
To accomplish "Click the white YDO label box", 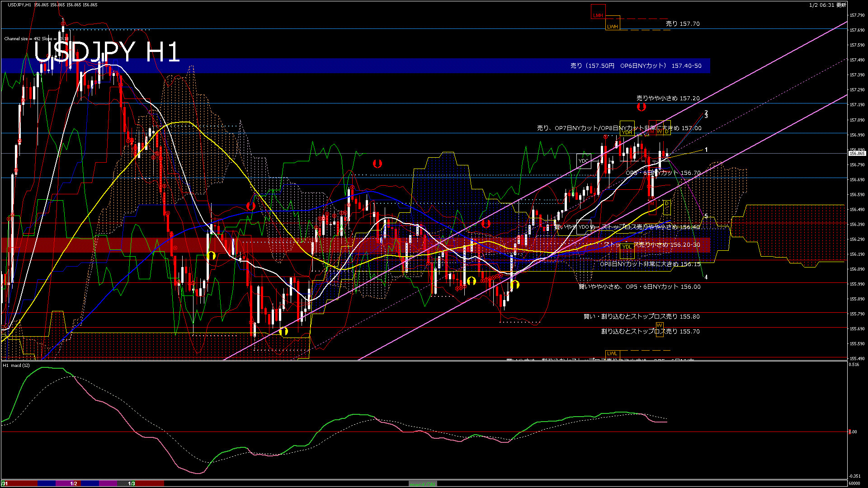I will click(x=584, y=227).
